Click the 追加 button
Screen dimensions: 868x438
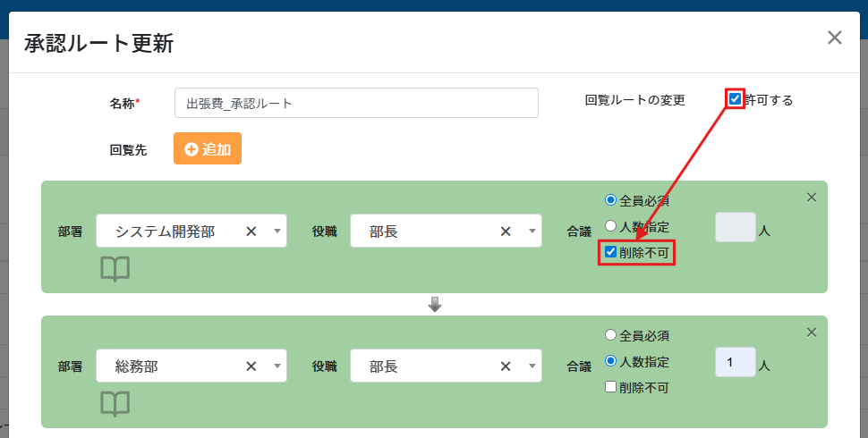[208, 149]
